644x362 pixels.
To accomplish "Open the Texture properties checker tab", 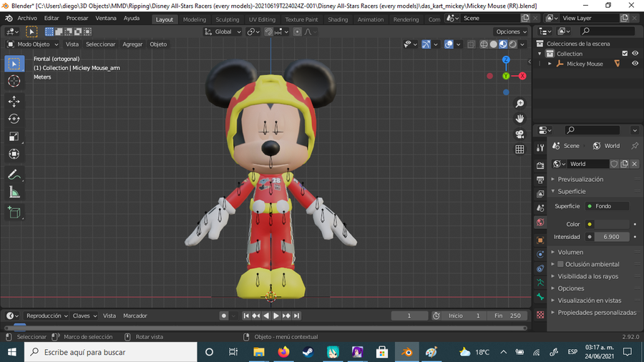I will tap(540, 315).
